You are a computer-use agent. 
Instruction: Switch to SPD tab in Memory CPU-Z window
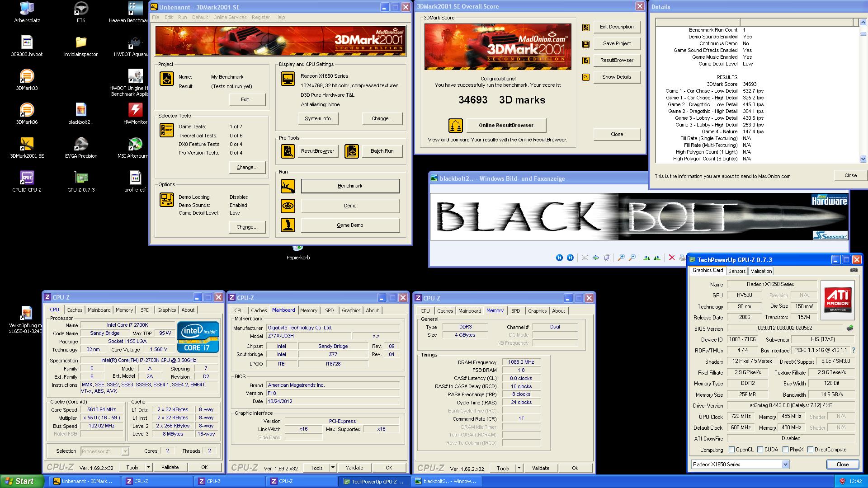point(516,311)
